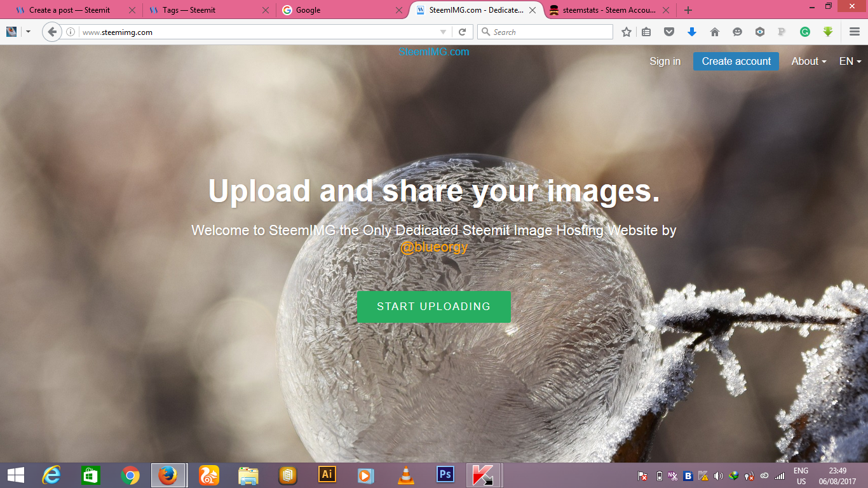Image resolution: width=868 pixels, height=488 pixels.
Task: Open the volume control in the tray
Action: coord(718,475)
